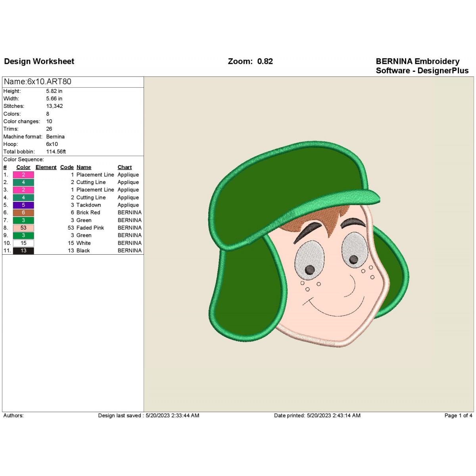
Task: Click the pink swatch in row 3
Action: (23, 190)
